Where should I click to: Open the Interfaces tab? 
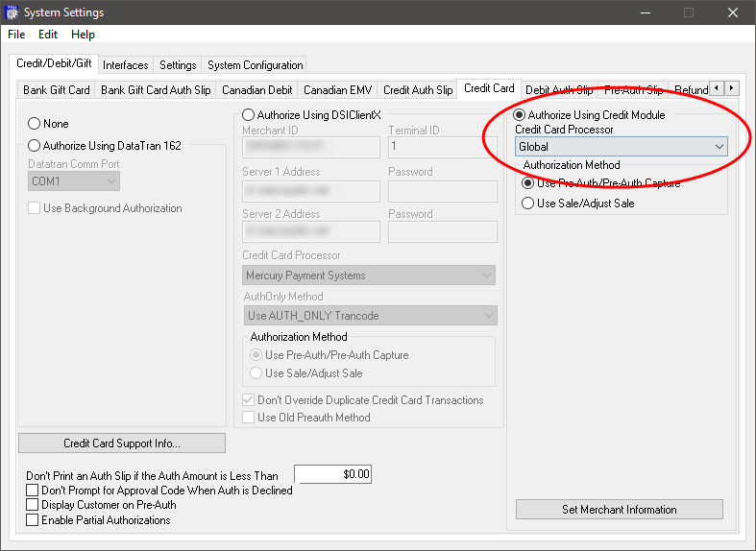(x=126, y=65)
